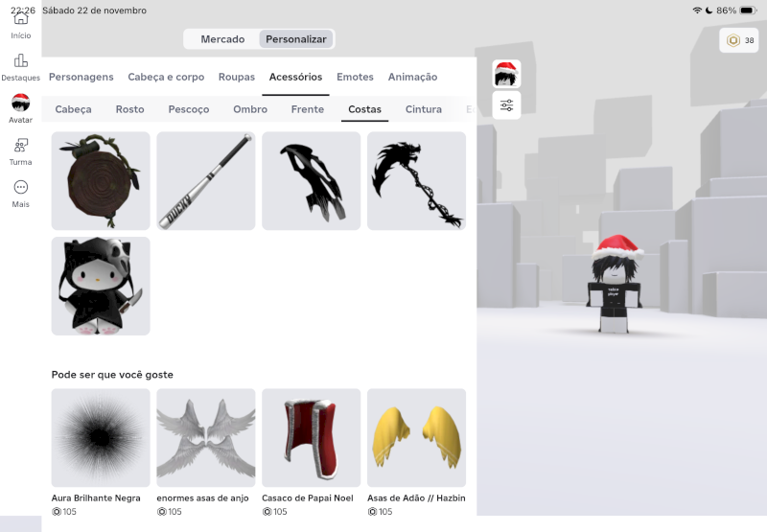767x532 pixels.
Task: Click 105 price under Aura Brilhante Negra
Action: point(64,512)
